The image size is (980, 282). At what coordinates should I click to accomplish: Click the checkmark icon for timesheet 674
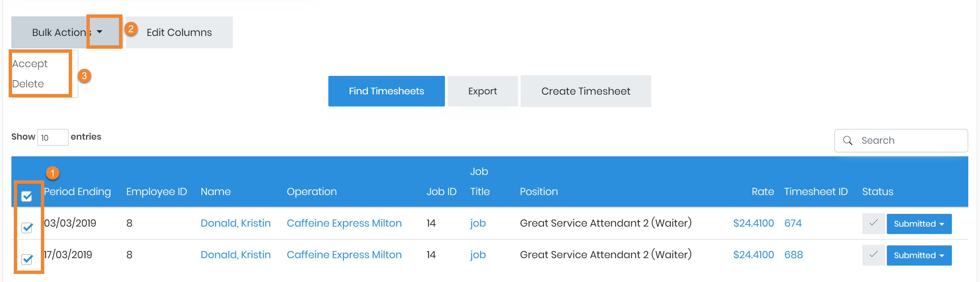pyautogui.click(x=873, y=223)
